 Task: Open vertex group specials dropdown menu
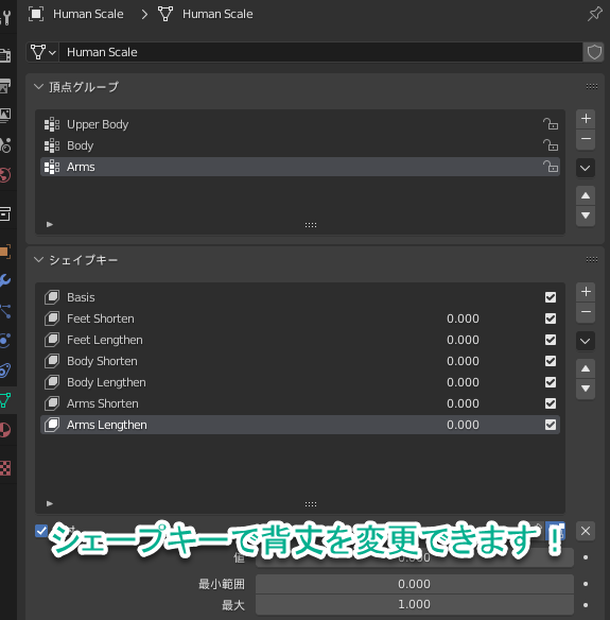pyautogui.click(x=585, y=168)
